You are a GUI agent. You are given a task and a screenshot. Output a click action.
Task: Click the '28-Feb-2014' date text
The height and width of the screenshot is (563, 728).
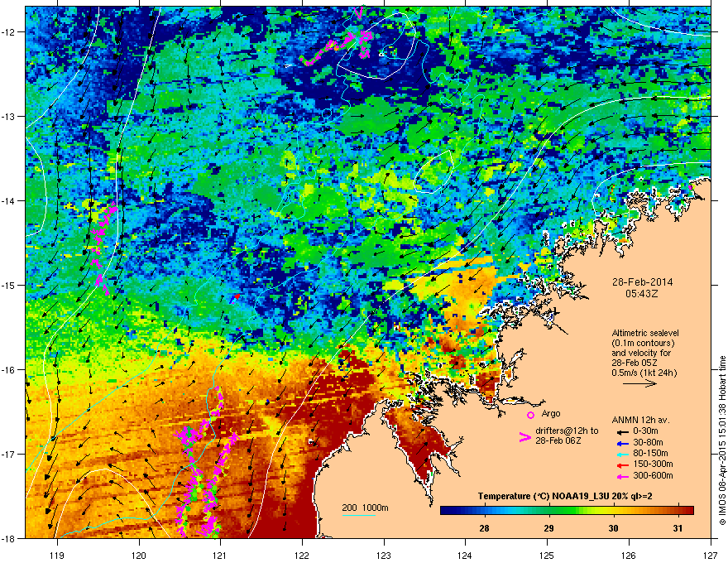pos(642,282)
